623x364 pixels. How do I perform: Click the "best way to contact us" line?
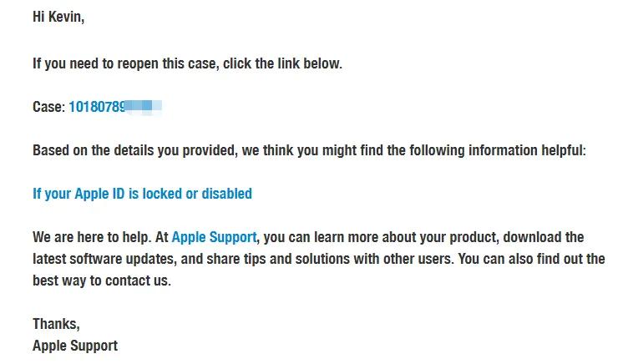click(102, 281)
